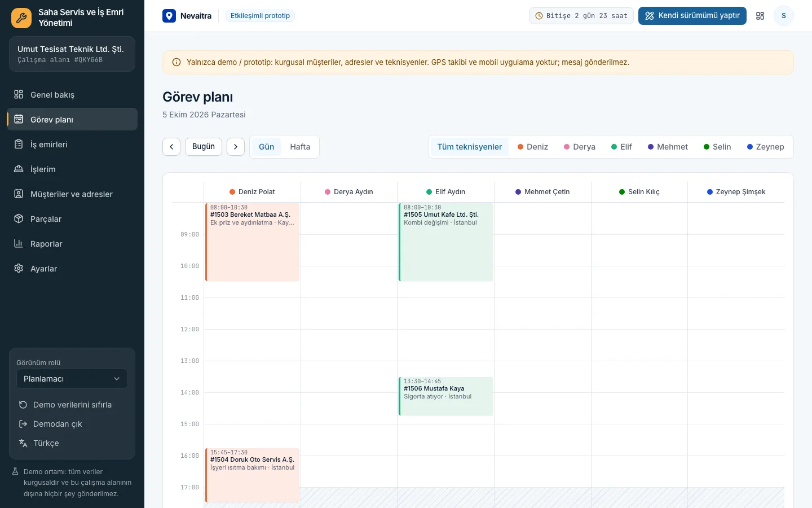Open the Görünüm rolü Planlamacı dropdown
The height and width of the screenshot is (508, 812).
pos(72,379)
